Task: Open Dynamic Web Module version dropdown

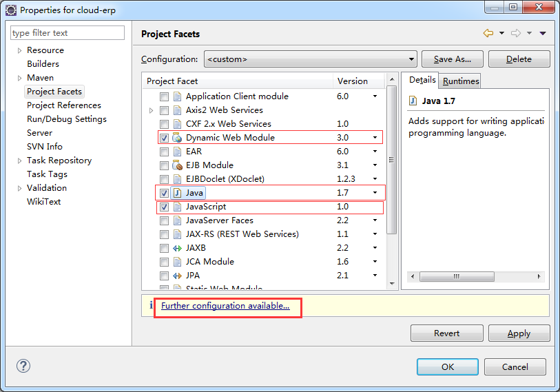Action: 375,138
